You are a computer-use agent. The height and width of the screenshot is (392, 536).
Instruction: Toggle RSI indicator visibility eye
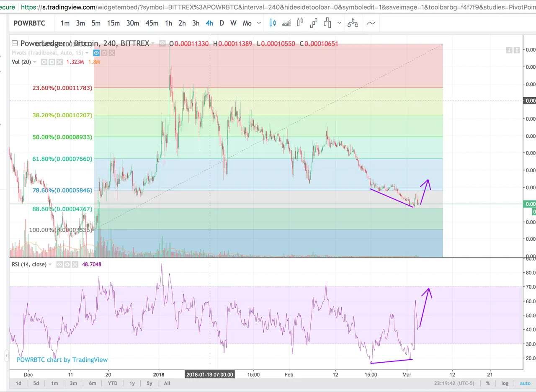pos(59,265)
